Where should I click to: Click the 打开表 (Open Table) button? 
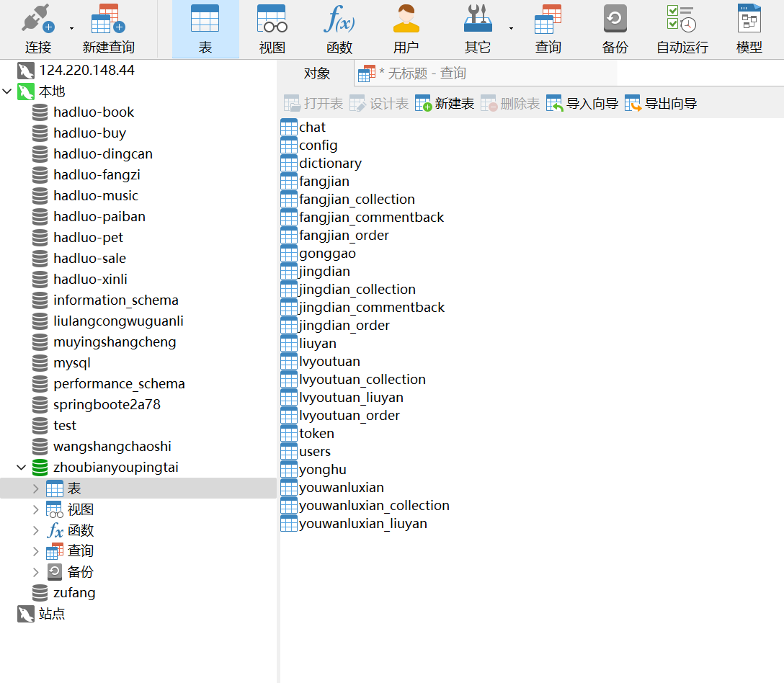pos(313,104)
